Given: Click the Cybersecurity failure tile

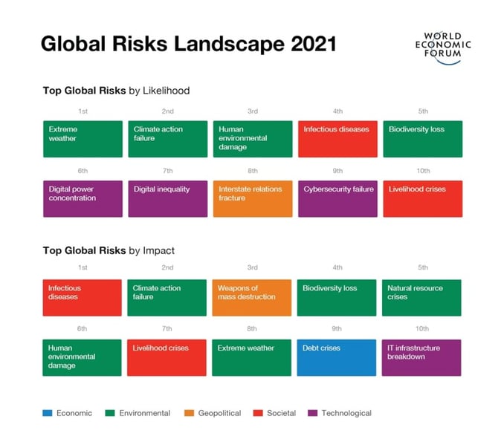Looking at the screenshot, I should (337, 198).
